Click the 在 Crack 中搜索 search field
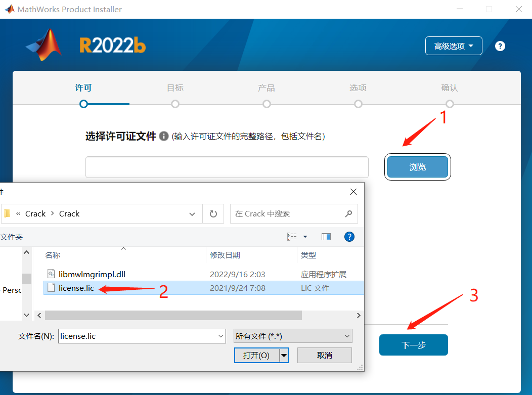This screenshot has width=532, height=395. (x=294, y=214)
